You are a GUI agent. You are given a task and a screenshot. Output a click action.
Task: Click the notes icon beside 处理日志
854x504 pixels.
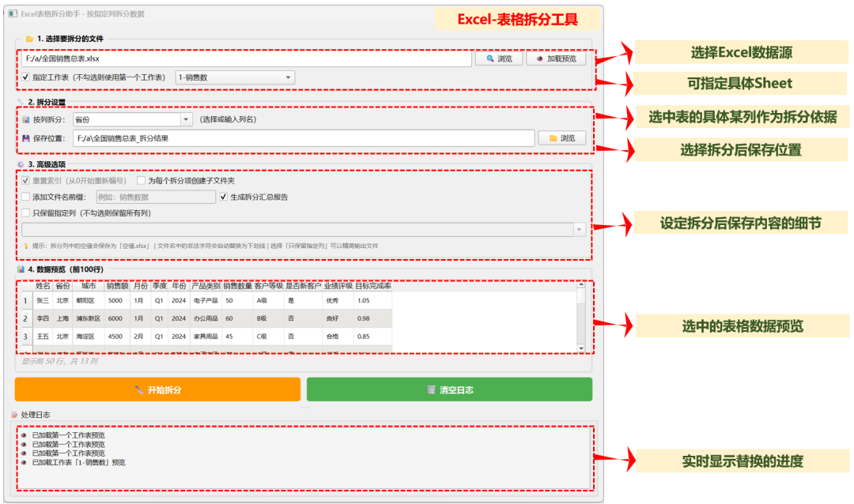[x=14, y=415]
